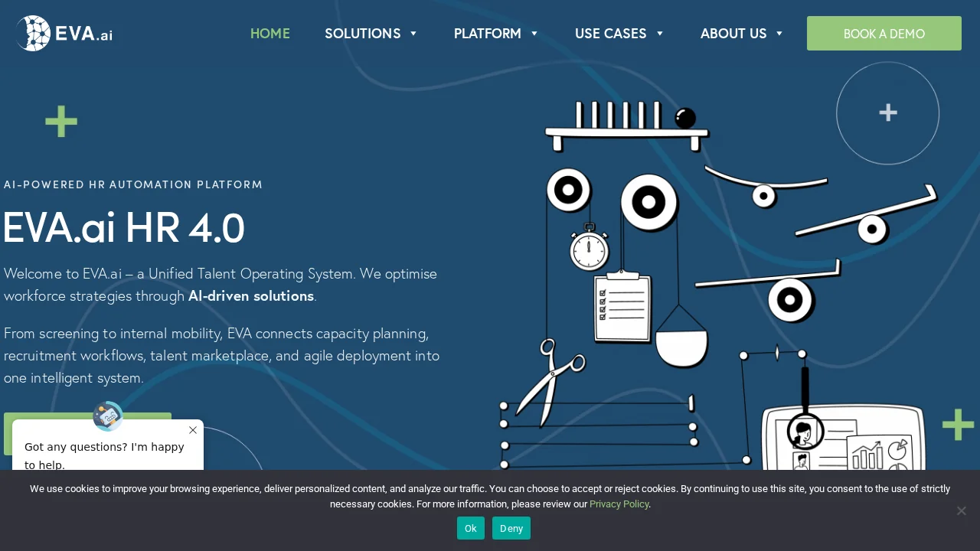980x551 pixels.
Task: Click the clipboard checklist illustration
Action: [x=622, y=307]
